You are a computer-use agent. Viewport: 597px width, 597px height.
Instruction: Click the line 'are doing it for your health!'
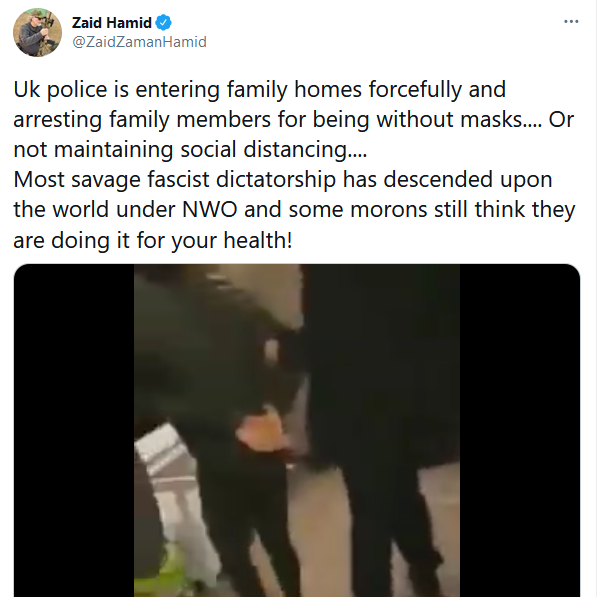(x=153, y=240)
